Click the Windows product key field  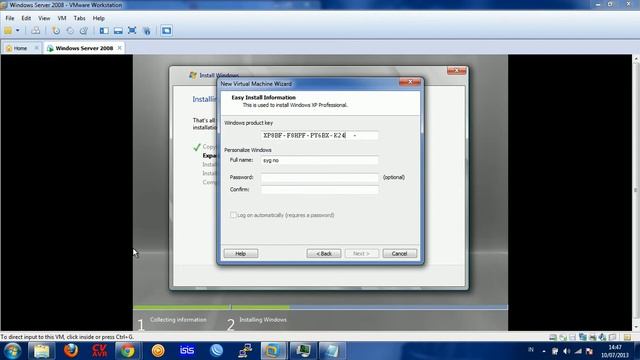click(320, 135)
